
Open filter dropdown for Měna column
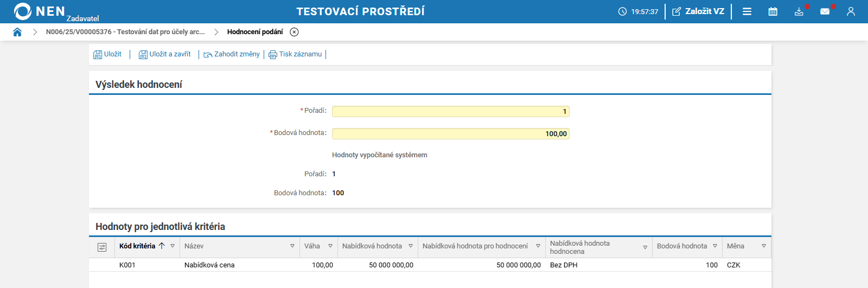764,246
